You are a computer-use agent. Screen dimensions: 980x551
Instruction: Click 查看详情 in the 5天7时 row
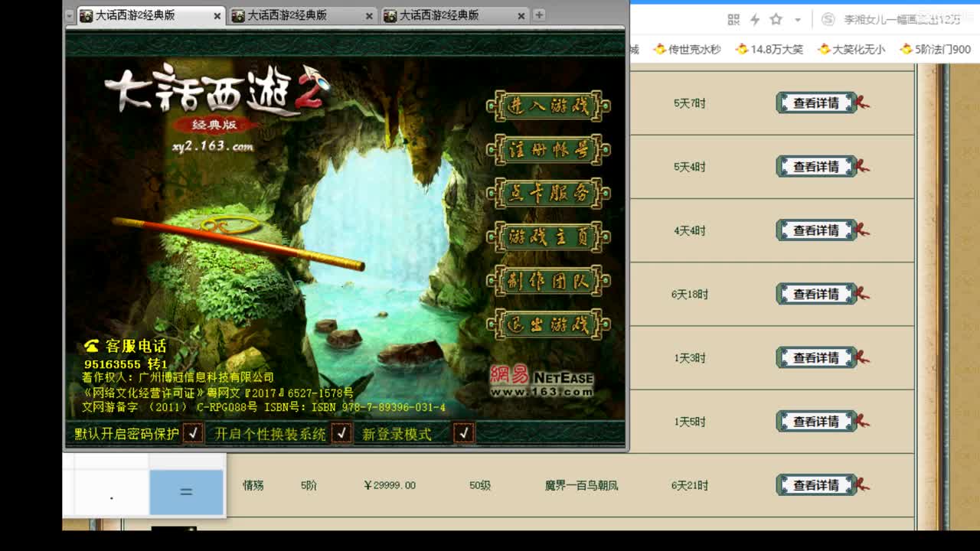click(x=816, y=103)
